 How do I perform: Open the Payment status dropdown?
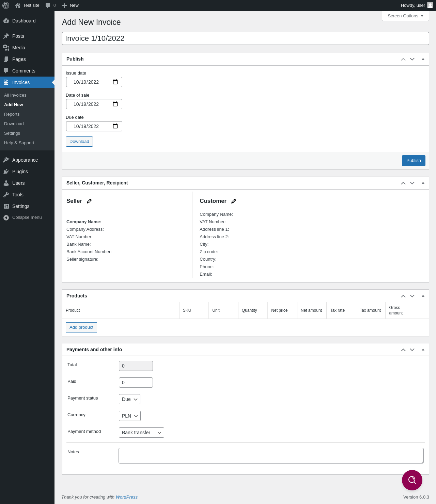pos(129,399)
